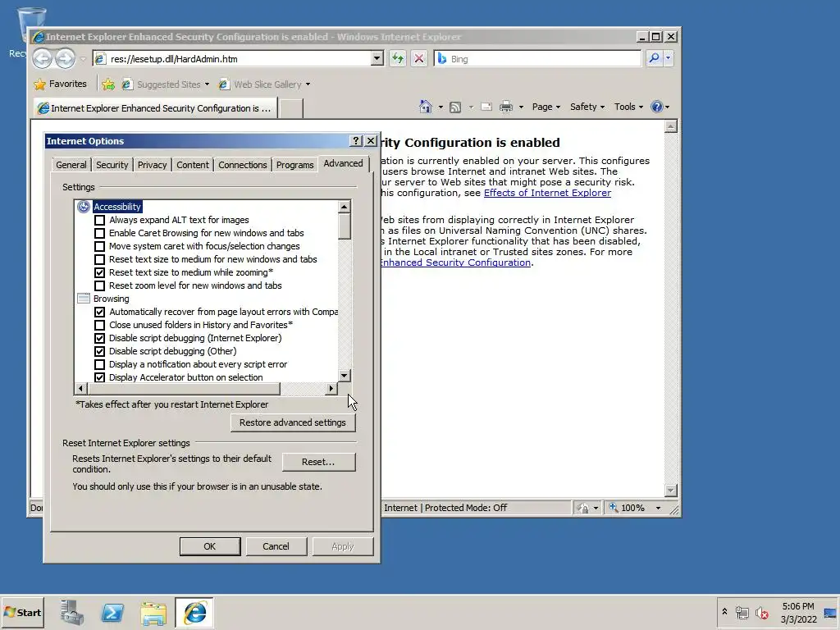The width and height of the screenshot is (840, 630).
Task: Expand Suggested Sites dropdown
Action: tap(207, 84)
